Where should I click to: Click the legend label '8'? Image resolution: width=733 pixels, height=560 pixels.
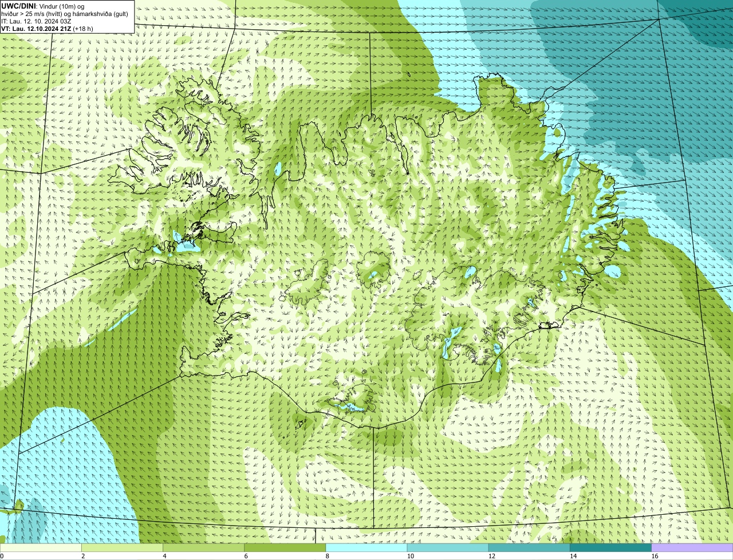point(327,556)
